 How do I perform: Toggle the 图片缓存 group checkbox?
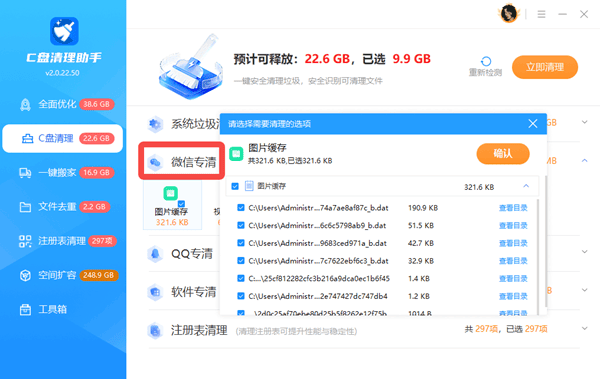(x=235, y=186)
